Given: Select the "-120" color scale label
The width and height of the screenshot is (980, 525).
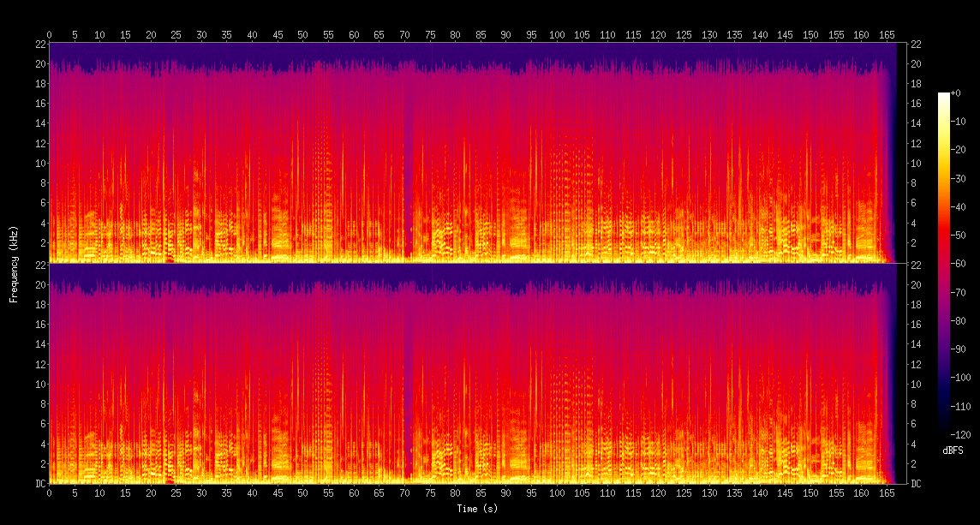Looking at the screenshot, I should click(960, 434).
